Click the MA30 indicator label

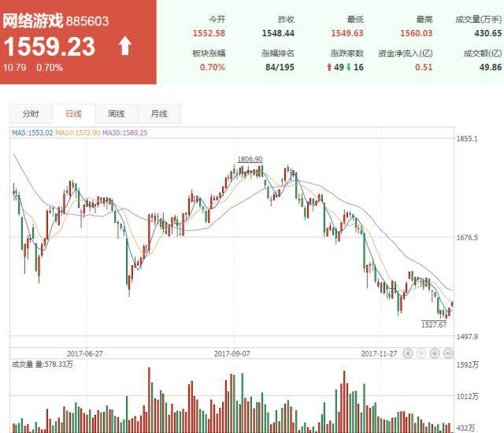click(125, 133)
